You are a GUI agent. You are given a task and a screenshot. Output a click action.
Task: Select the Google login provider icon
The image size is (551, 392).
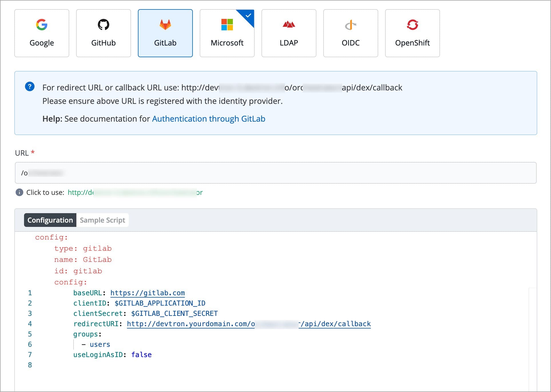42,25
